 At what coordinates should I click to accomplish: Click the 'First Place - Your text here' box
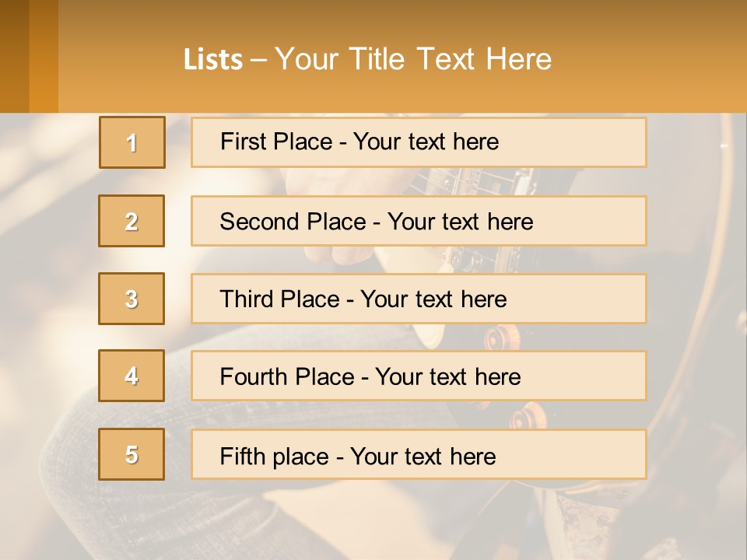coord(419,142)
